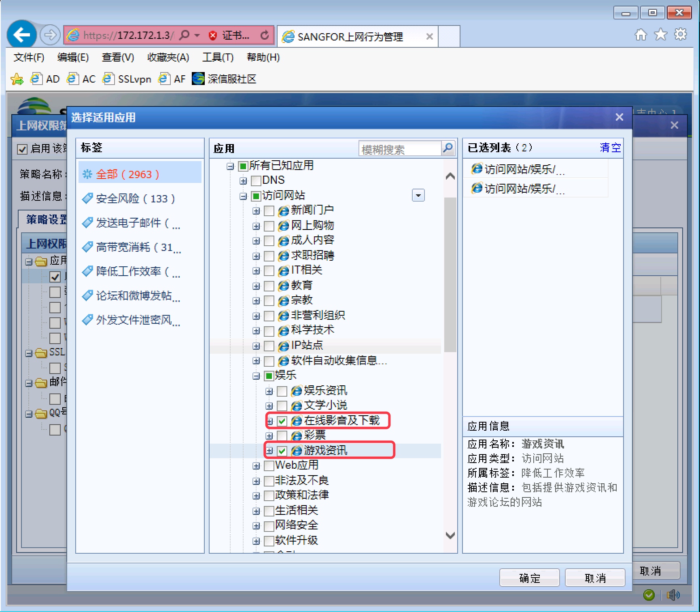
Task: Click the add to favorites bar star icon
Action: click(x=17, y=79)
